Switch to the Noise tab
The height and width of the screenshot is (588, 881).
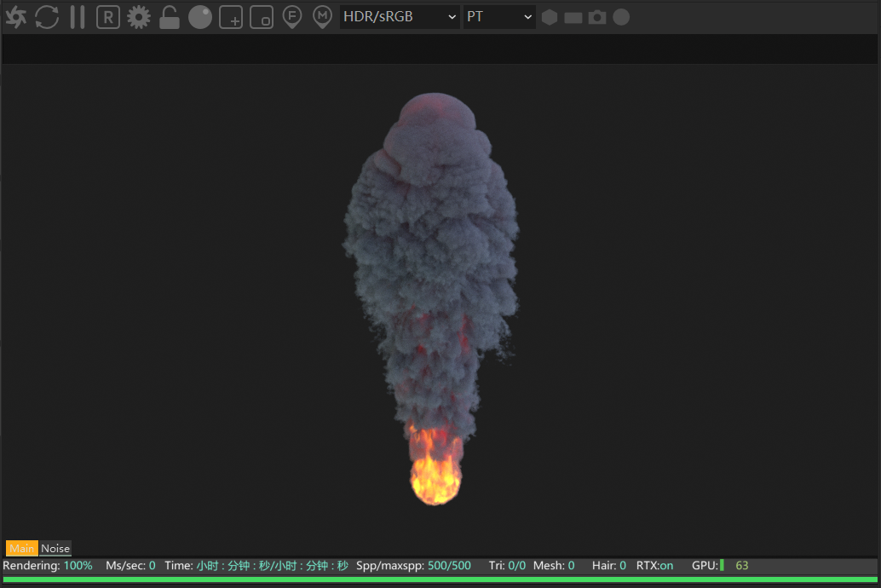click(55, 548)
